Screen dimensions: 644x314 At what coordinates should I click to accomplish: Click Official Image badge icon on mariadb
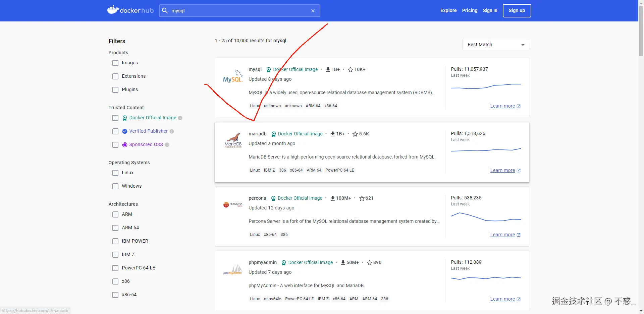click(274, 134)
